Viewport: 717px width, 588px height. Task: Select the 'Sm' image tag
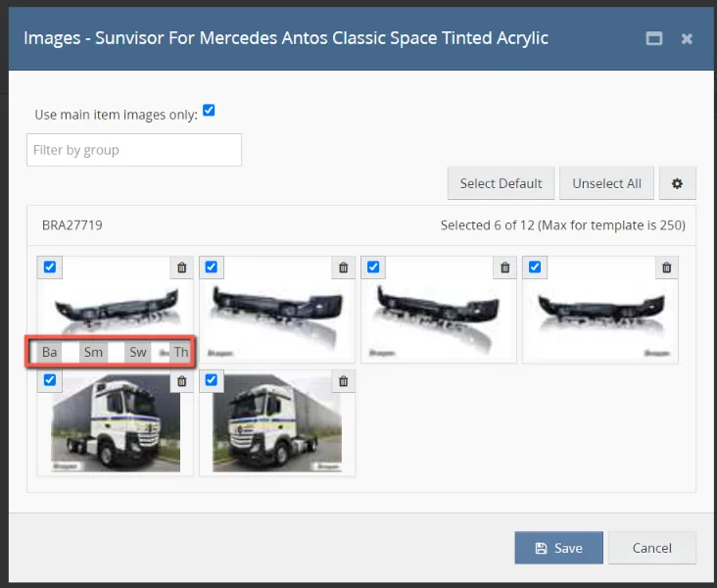tap(93, 352)
